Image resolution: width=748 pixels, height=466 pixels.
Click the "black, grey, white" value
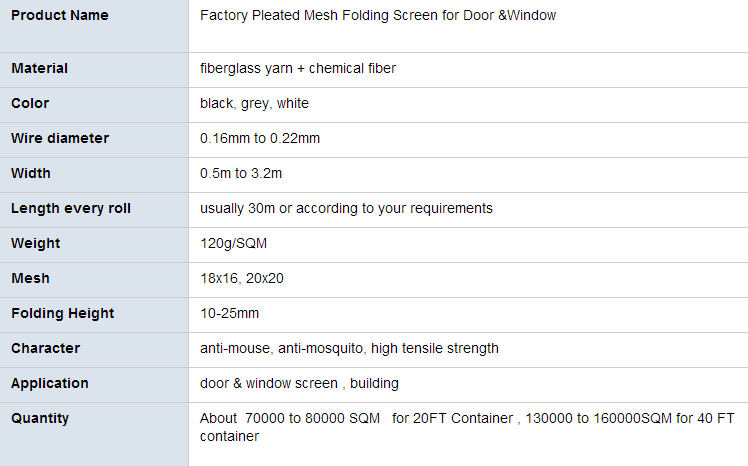254,103
